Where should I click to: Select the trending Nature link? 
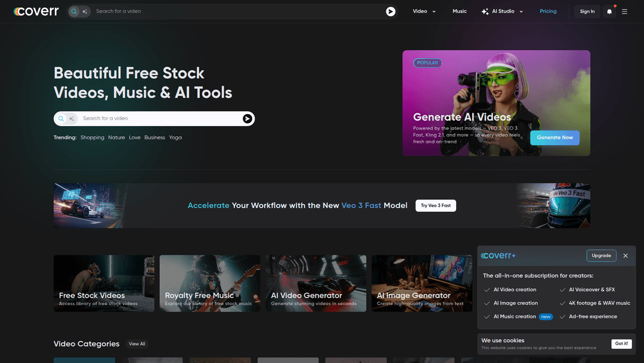(116, 137)
